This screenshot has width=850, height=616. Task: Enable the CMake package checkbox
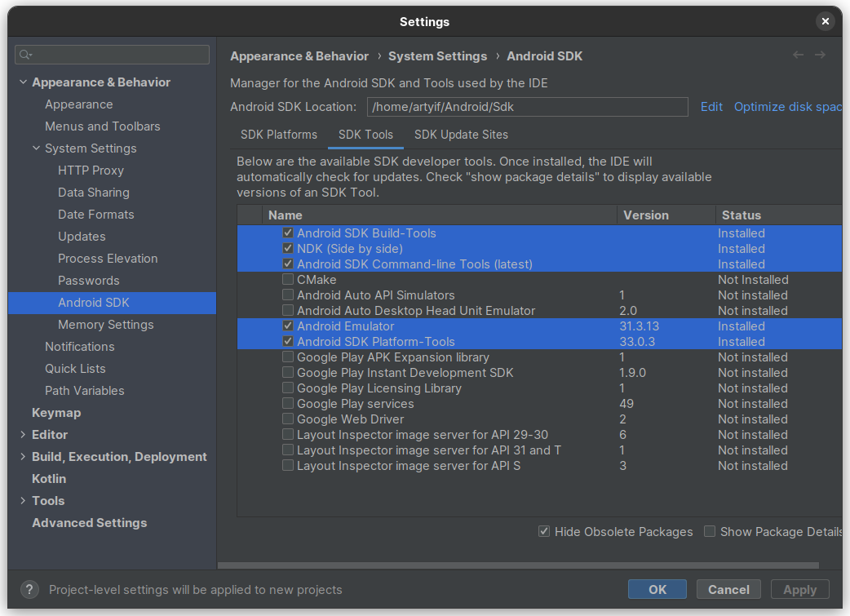pos(287,279)
